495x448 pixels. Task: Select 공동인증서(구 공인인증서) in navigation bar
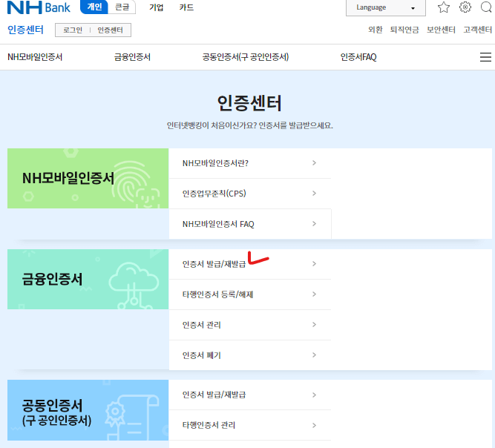pos(246,57)
